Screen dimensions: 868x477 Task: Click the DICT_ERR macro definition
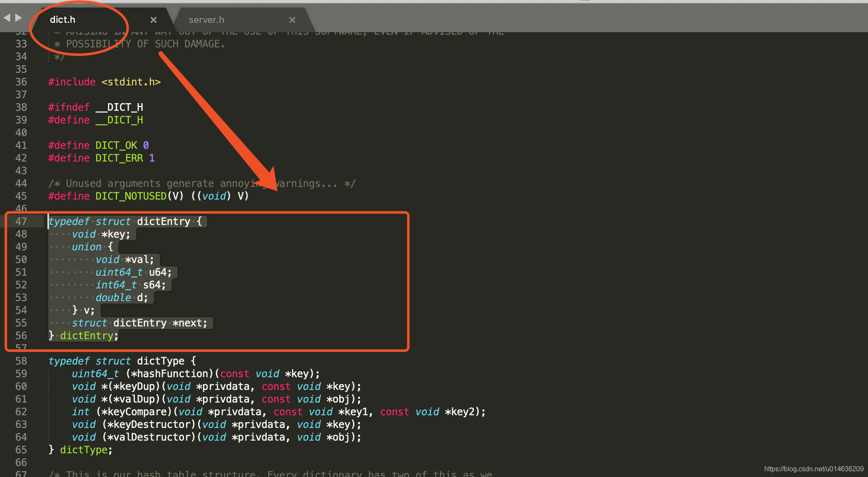click(102, 158)
